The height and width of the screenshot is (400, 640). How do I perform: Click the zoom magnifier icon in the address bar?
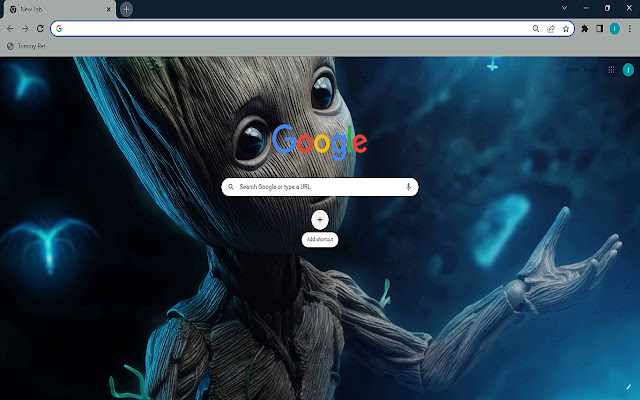536,29
